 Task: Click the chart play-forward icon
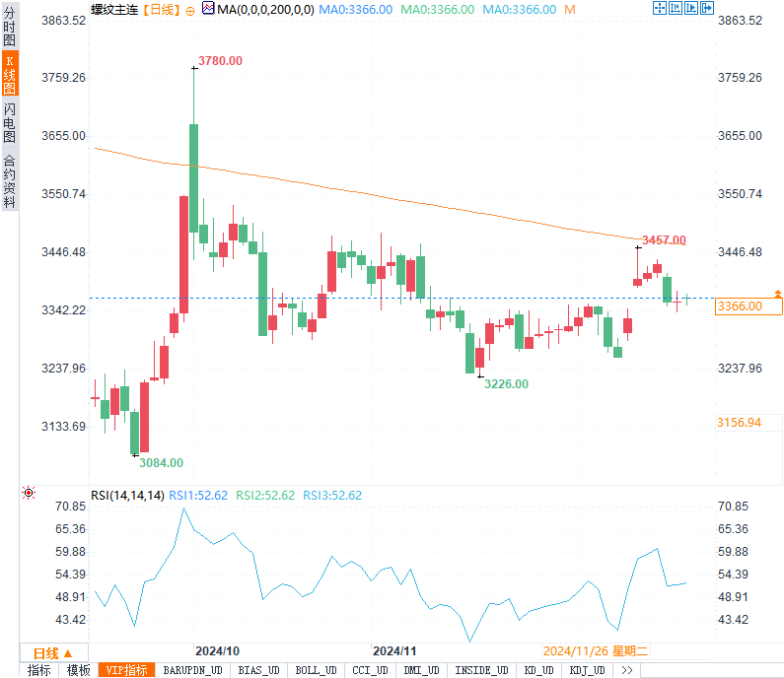coord(691,8)
